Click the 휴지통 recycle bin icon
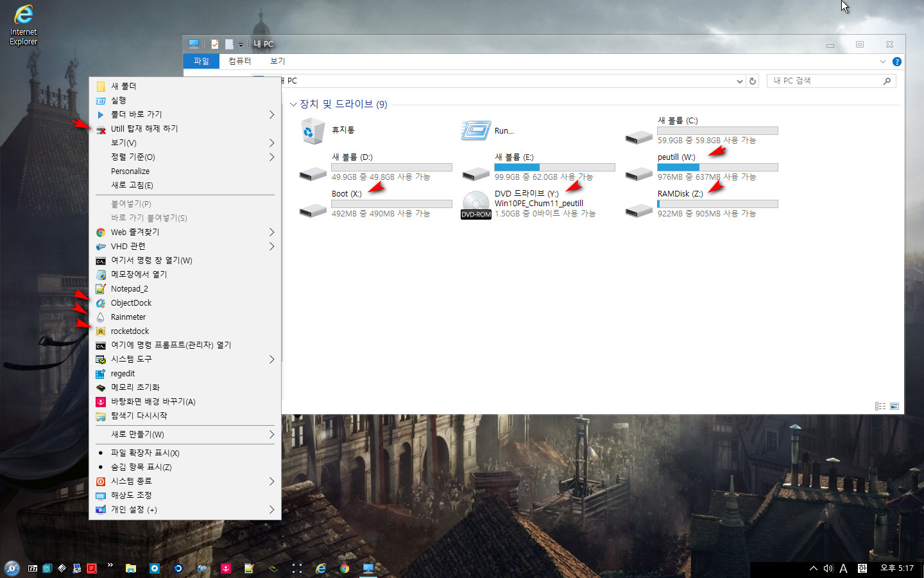 [313, 131]
